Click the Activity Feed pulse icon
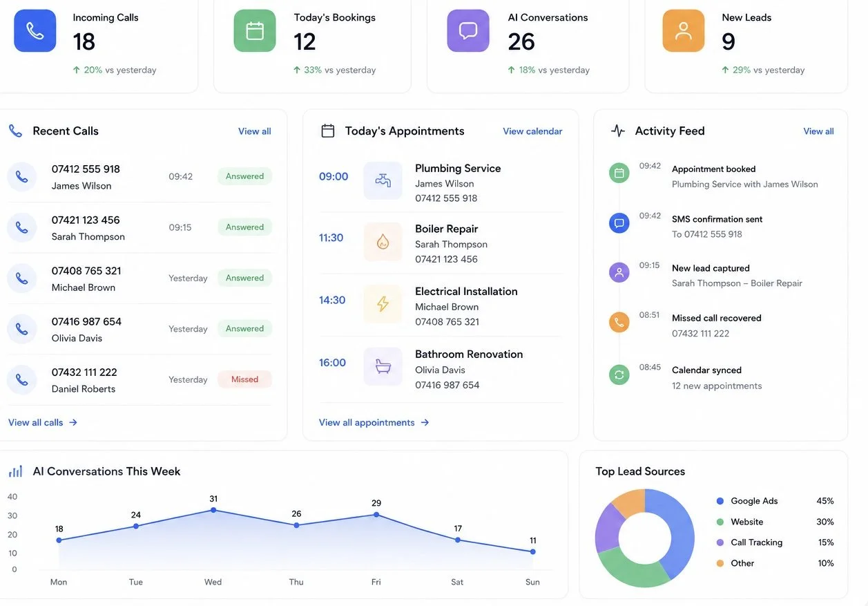The width and height of the screenshot is (868, 606). pos(618,131)
